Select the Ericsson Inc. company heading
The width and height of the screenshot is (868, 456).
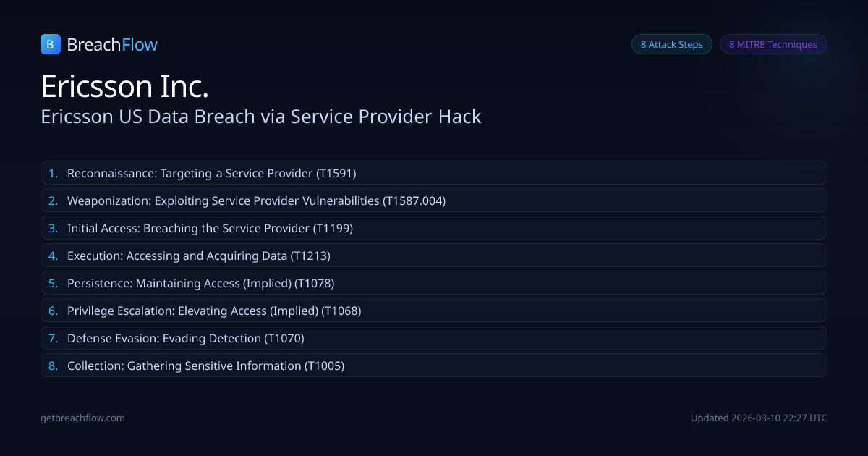tap(125, 87)
